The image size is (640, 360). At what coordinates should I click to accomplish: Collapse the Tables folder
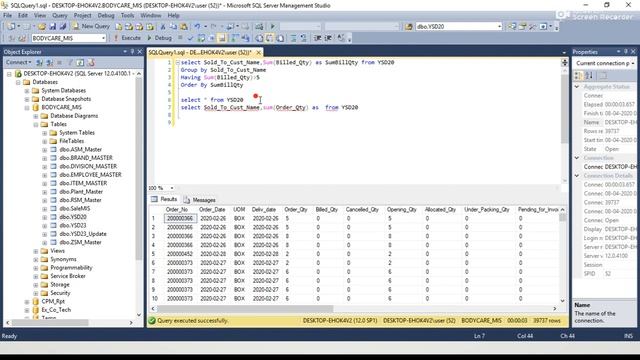click(36, 124)
